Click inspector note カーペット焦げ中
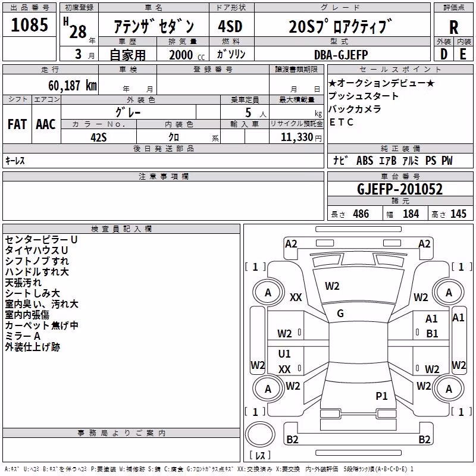Viewport: 476px width, 476px height. coord(42,325)
